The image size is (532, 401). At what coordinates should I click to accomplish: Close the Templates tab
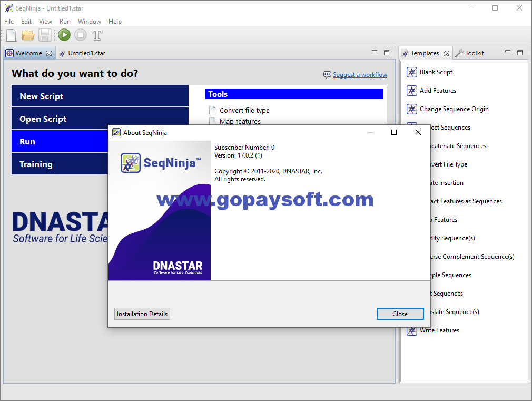pyautogui.click(x=446, y=53)
